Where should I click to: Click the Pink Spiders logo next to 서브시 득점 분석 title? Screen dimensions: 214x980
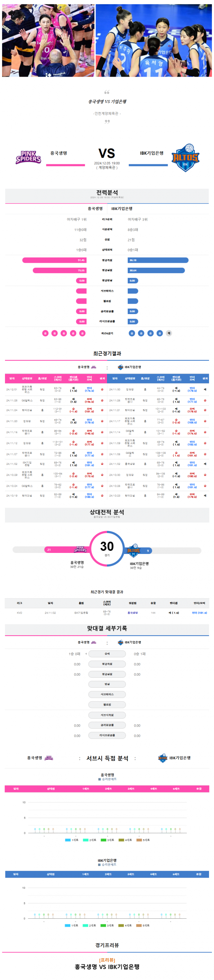click(49, 758)
